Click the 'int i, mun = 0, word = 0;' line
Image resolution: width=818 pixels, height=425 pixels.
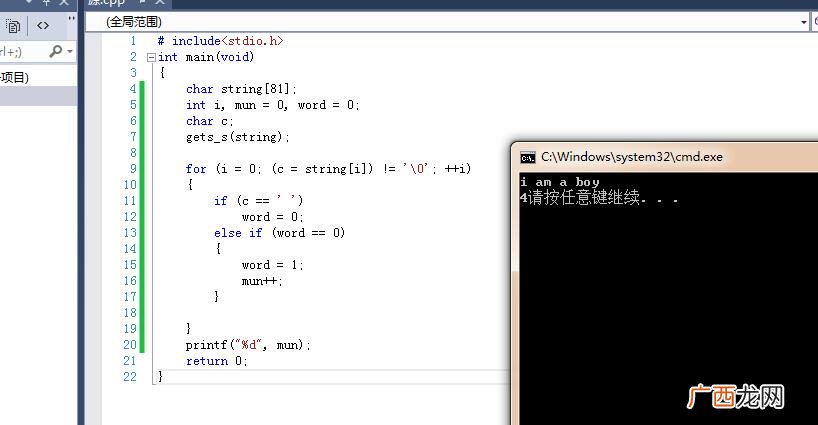pos(272,105)
